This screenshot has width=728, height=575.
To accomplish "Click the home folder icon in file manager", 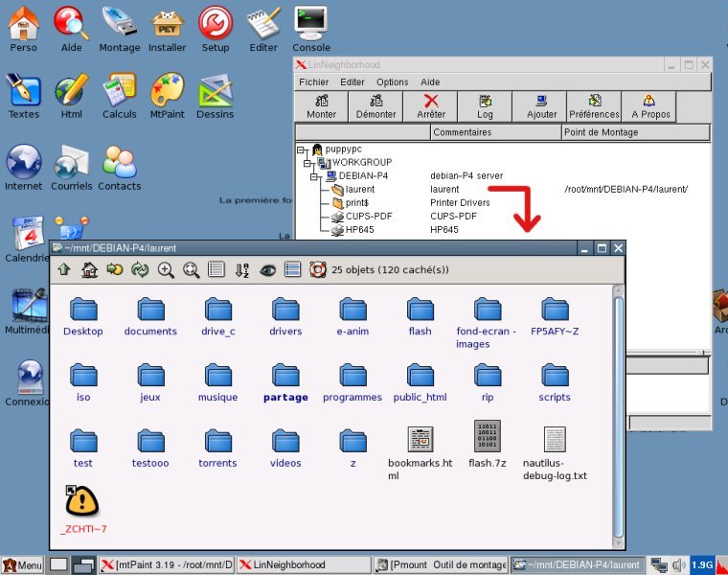I will [89, 270].
